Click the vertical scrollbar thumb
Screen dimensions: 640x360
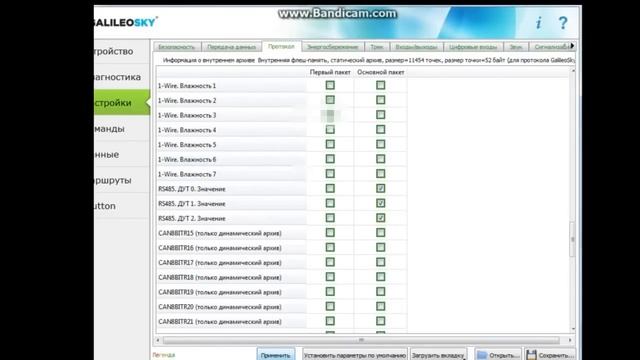[573, 240]
